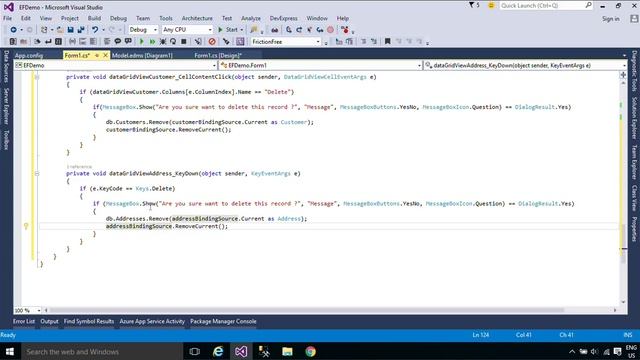Click the Save All icon
The width and height of the screenshot is (640, 360).
81,30
